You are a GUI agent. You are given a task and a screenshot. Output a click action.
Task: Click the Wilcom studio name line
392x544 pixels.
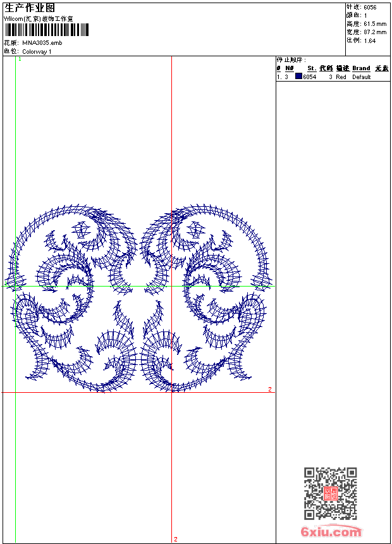39,19
